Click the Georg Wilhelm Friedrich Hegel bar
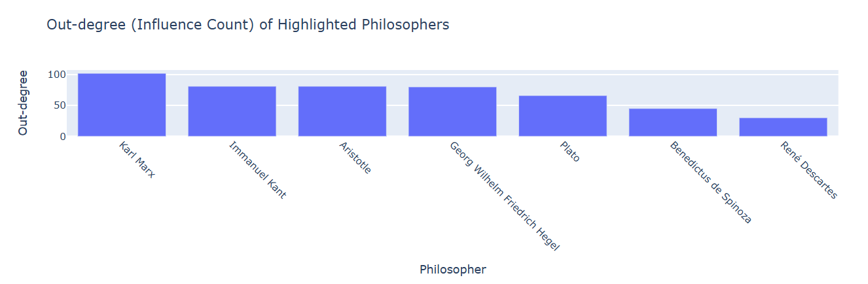This screenshot has width=868, height=284. click(x=452, y=111)
